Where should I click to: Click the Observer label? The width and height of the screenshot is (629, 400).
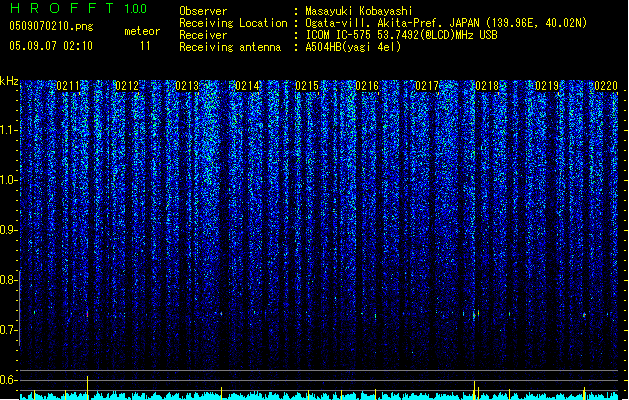203,11
